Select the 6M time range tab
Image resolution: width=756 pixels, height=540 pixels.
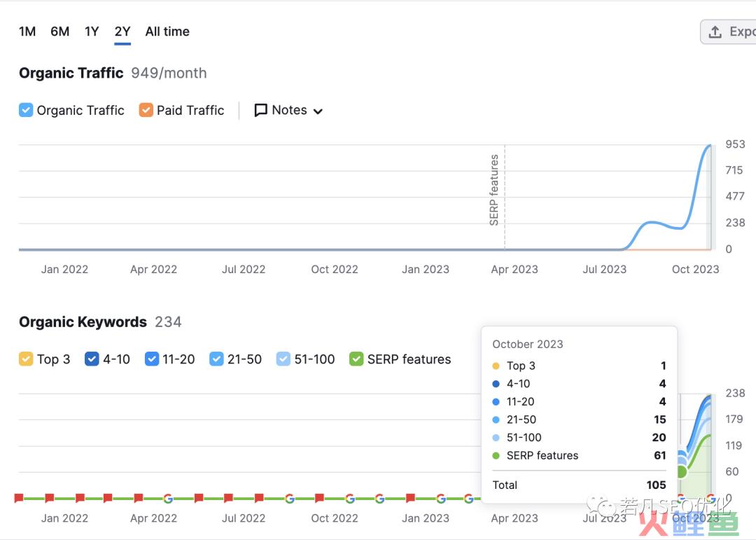pos(59,32)
